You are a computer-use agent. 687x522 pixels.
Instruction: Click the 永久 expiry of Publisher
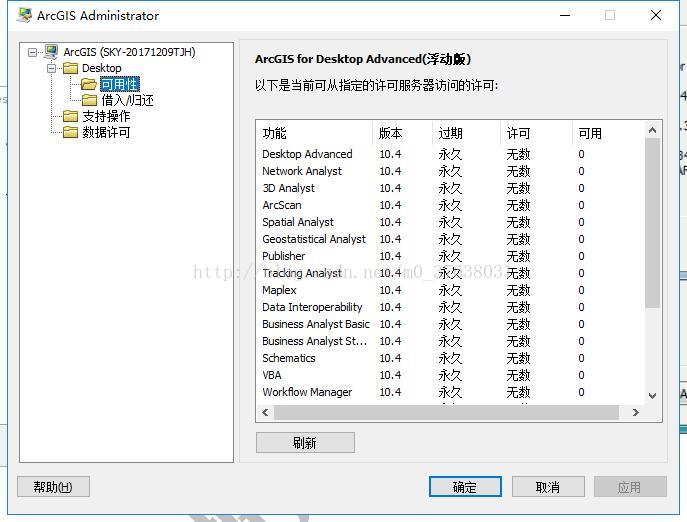(x=450, y=256)
